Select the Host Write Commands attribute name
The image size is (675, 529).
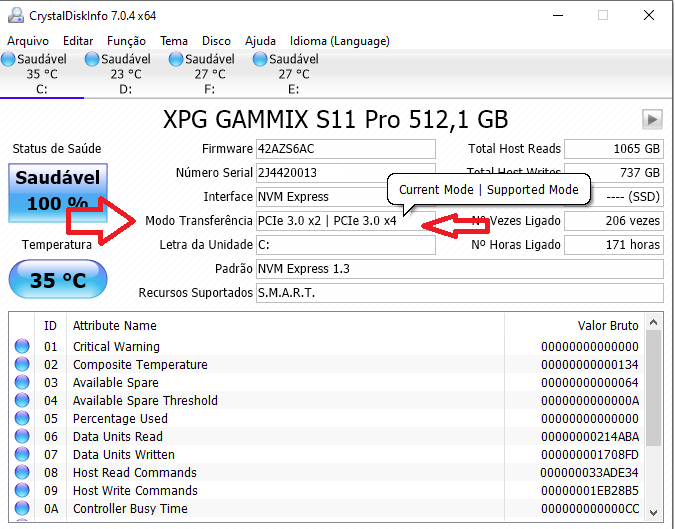pyautogui.click(x=135, y=491)
